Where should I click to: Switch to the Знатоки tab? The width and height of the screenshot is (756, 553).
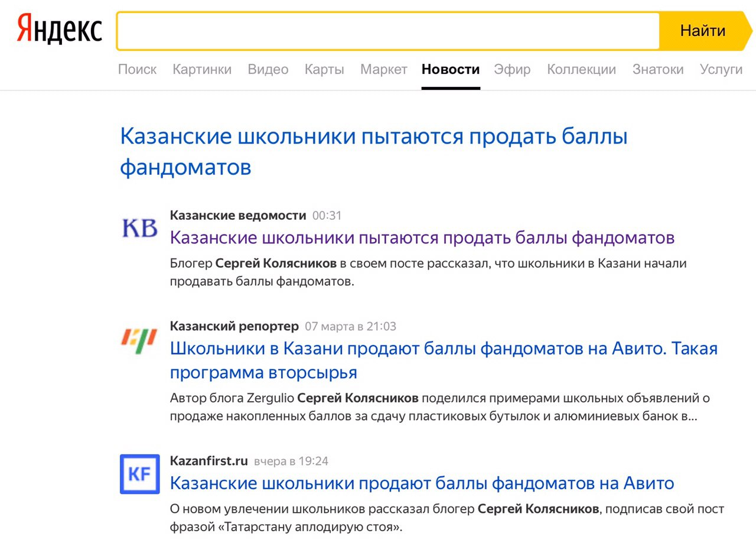(x=658, y=70)
